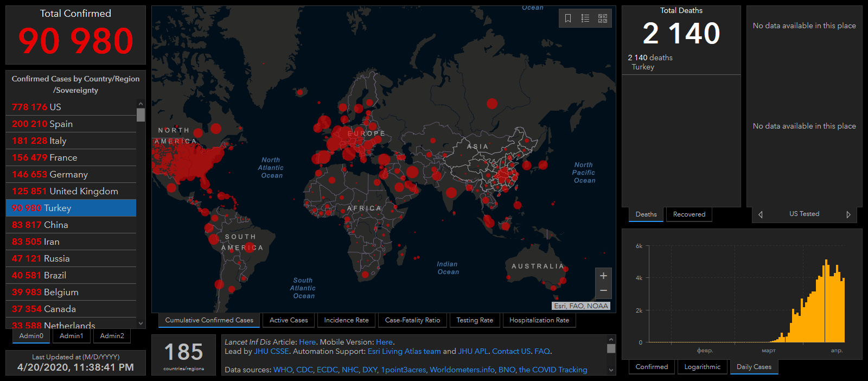The height and width of the screenshot is (381, 868).
Task: Open the FAQ link
Action: point(542,351)
